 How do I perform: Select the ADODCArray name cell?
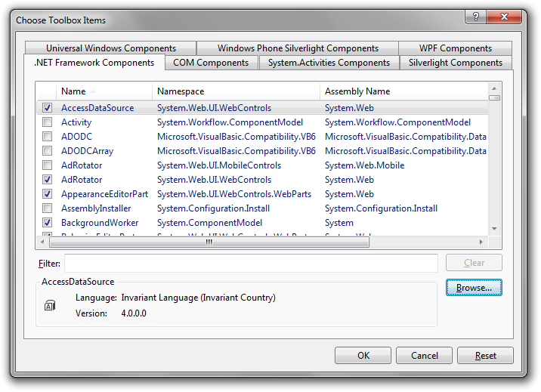(x=88, y=151)
